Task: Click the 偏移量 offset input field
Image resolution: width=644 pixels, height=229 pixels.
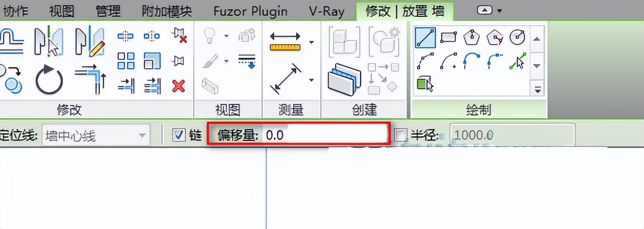Action: [x=326, y=135]
